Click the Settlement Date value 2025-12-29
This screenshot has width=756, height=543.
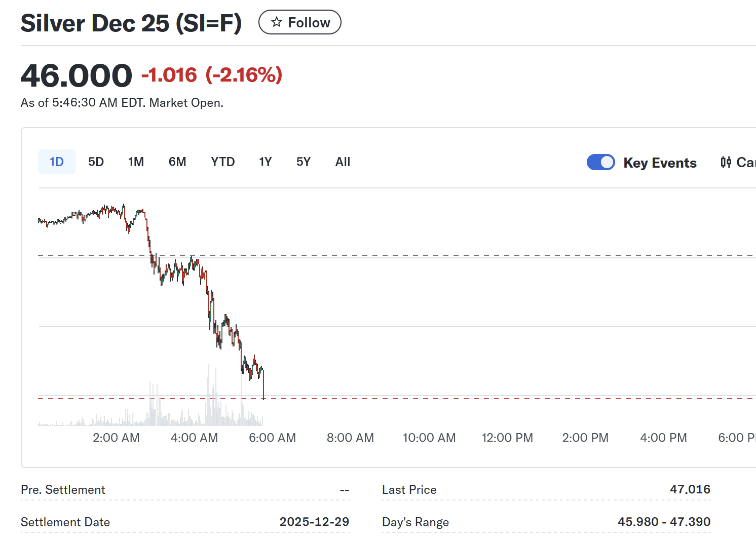(314, 522)
